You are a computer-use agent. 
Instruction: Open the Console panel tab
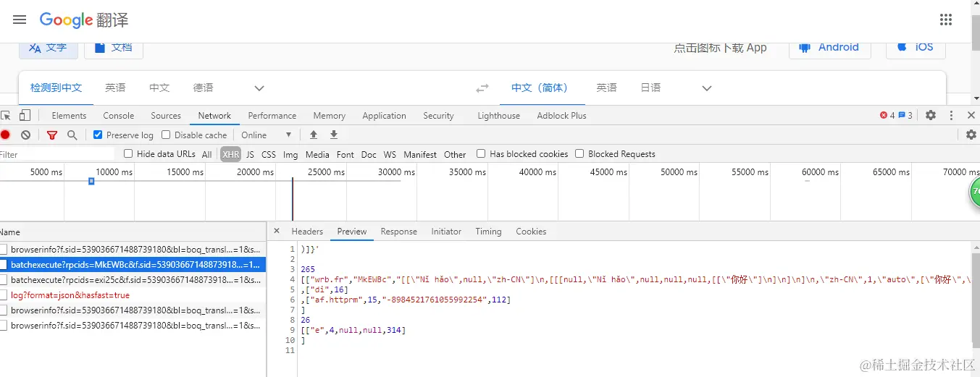(119, 115)
